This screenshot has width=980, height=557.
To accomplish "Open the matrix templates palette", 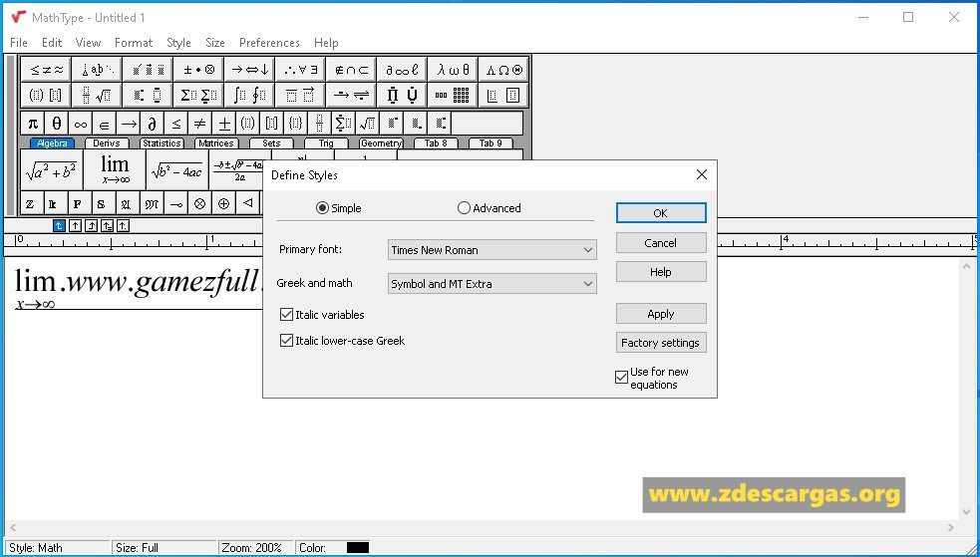I will [454, 95].
